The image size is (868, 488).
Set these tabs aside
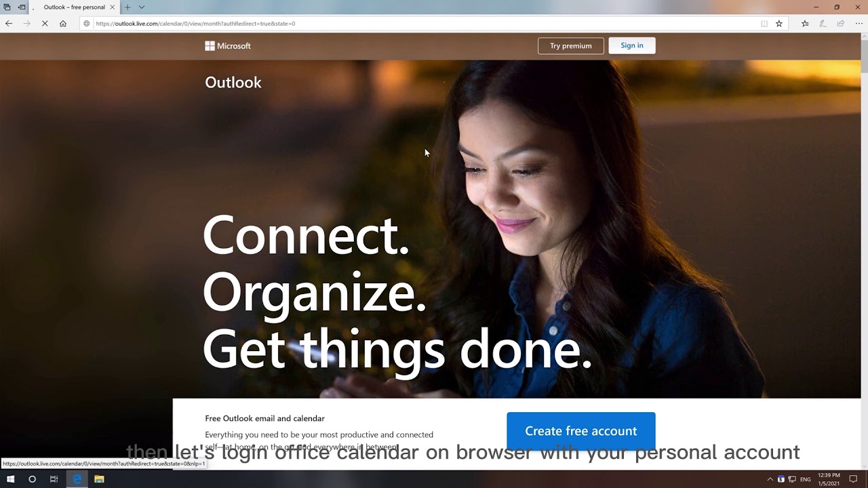[x=22, y=7]
